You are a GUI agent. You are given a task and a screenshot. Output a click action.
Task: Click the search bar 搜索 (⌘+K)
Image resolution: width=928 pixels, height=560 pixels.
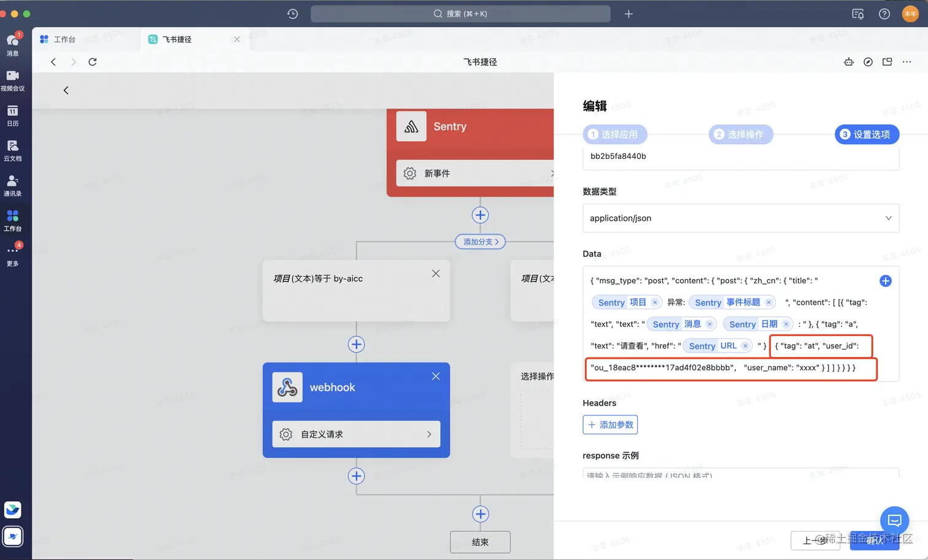[x=460, y=13]
